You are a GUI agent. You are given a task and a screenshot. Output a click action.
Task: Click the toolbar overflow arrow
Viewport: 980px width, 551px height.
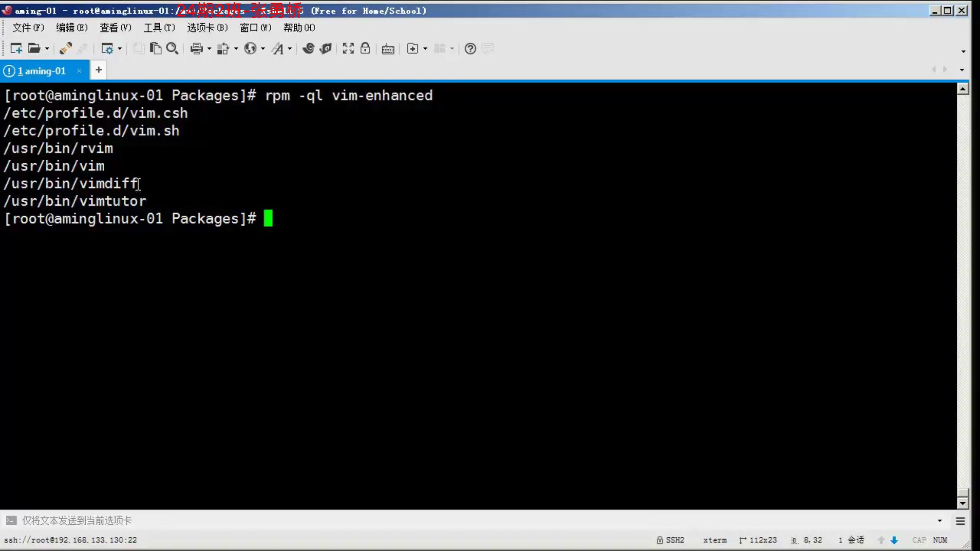[963, 51]
